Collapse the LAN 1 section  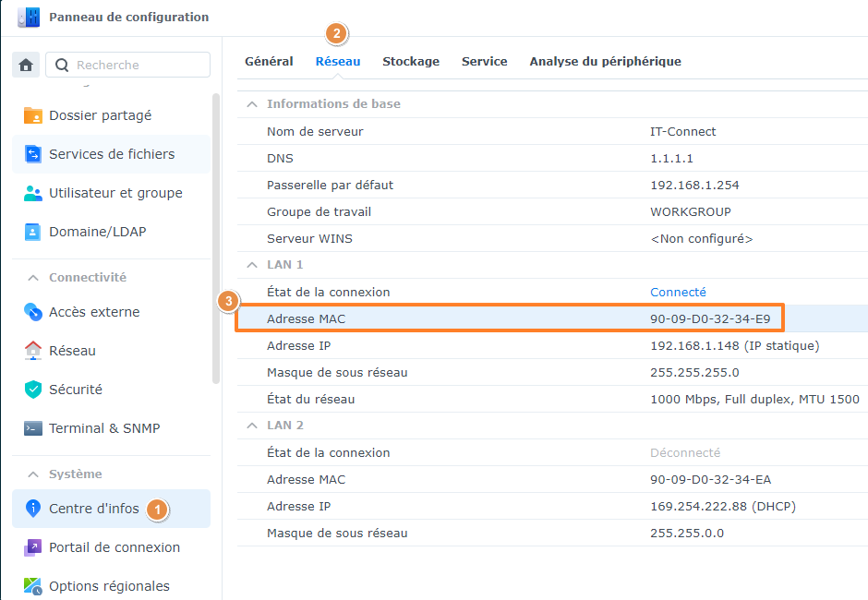[x=252, y=265]
